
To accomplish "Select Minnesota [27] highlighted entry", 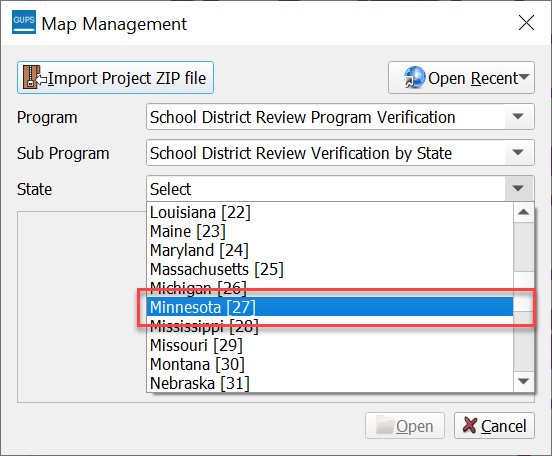I will [330, 307].
